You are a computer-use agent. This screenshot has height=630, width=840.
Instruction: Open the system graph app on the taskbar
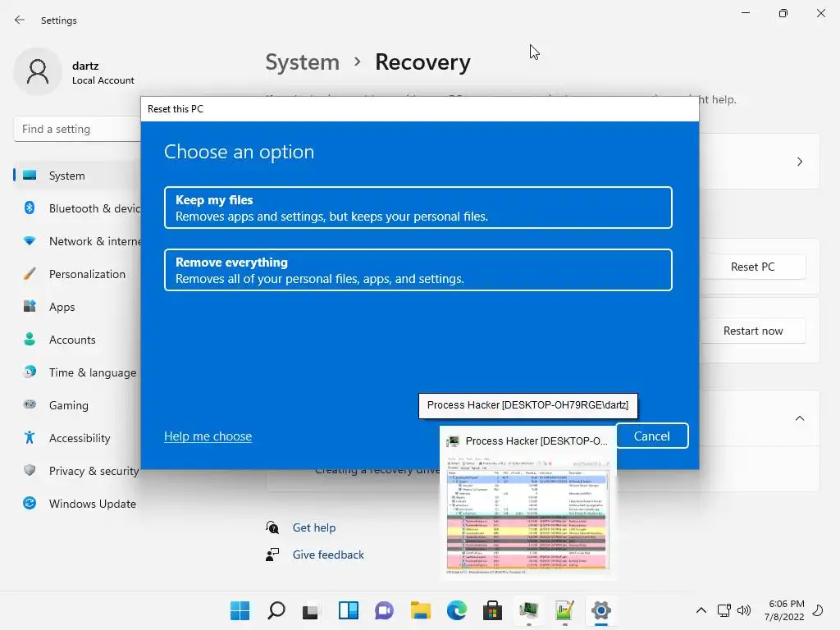coord(564,610)
